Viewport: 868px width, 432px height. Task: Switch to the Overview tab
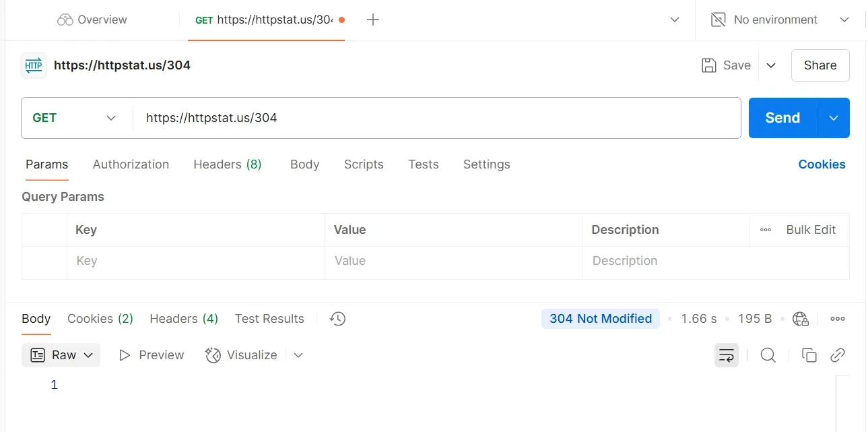pyautogui.click(x=92, y=20)
